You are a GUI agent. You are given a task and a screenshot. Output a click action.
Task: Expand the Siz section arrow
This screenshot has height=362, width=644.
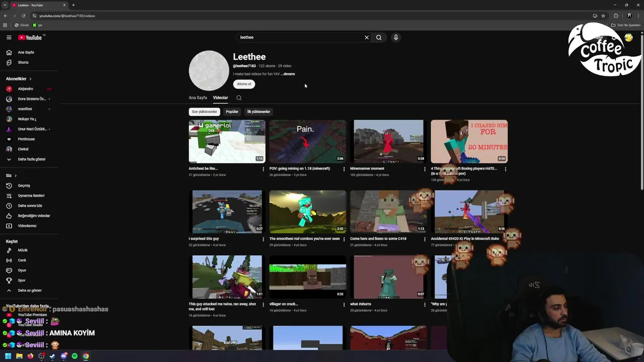tap(16, 175)
